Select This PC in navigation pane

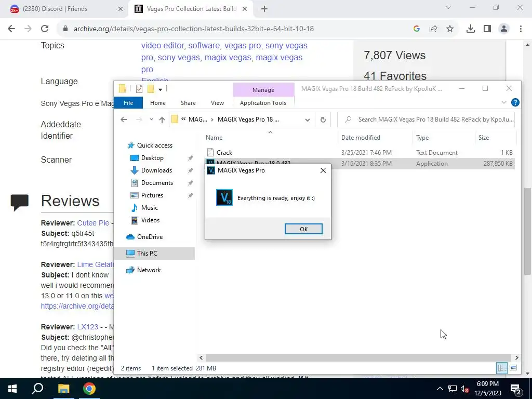click(x=147, y=254)
